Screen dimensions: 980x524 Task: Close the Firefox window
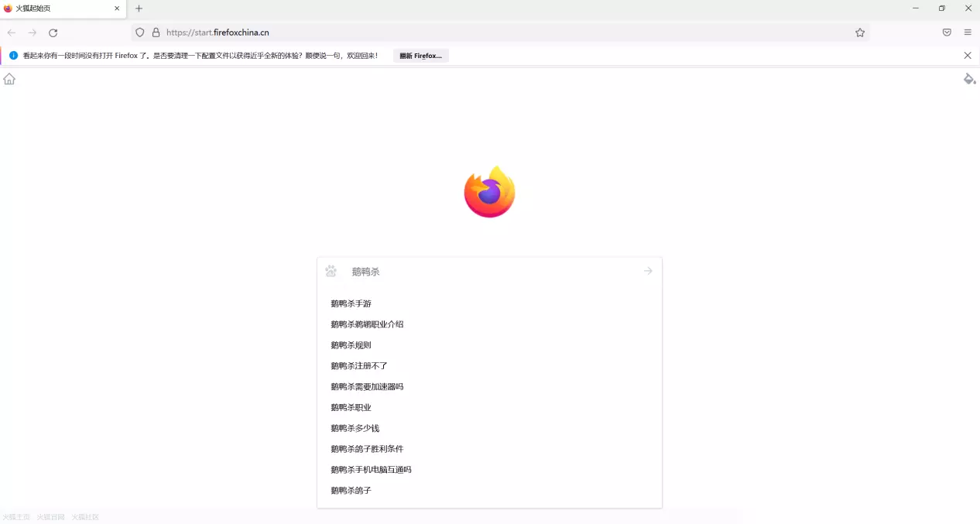[968, 9]
